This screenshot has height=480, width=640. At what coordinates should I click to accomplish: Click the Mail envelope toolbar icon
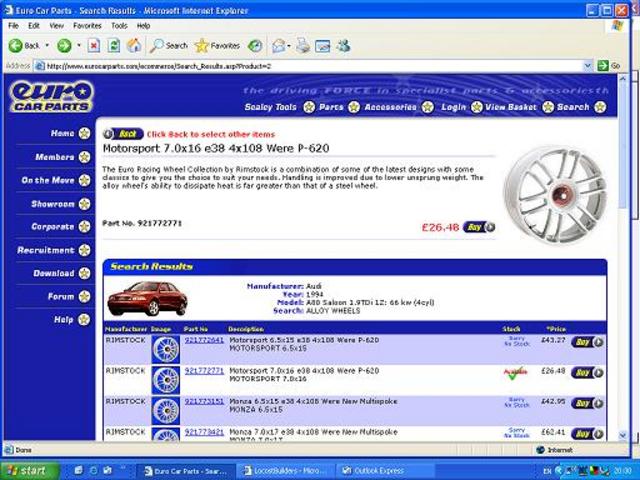point(279,46)
